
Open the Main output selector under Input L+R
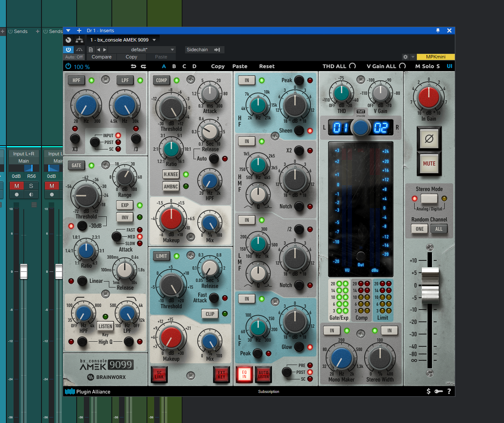[23, 161]
